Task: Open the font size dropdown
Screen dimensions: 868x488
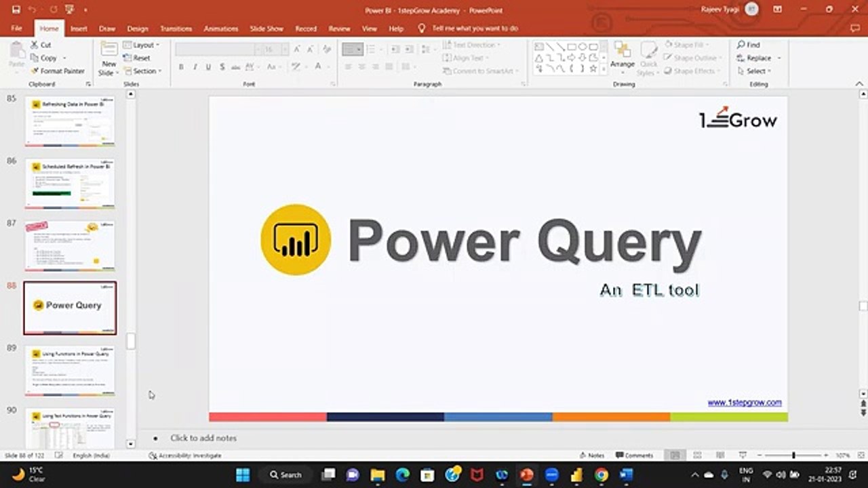Action: (285, 49)
